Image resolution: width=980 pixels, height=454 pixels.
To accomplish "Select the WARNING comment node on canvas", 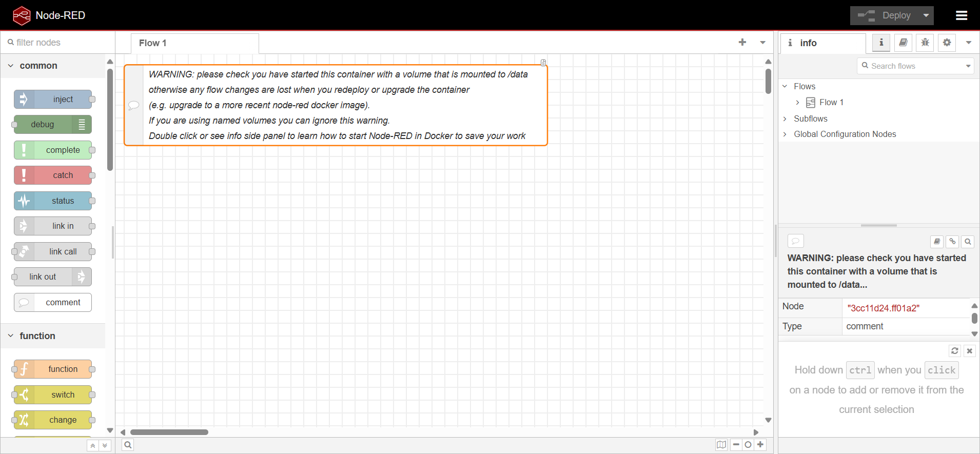I will coord(336,105).
